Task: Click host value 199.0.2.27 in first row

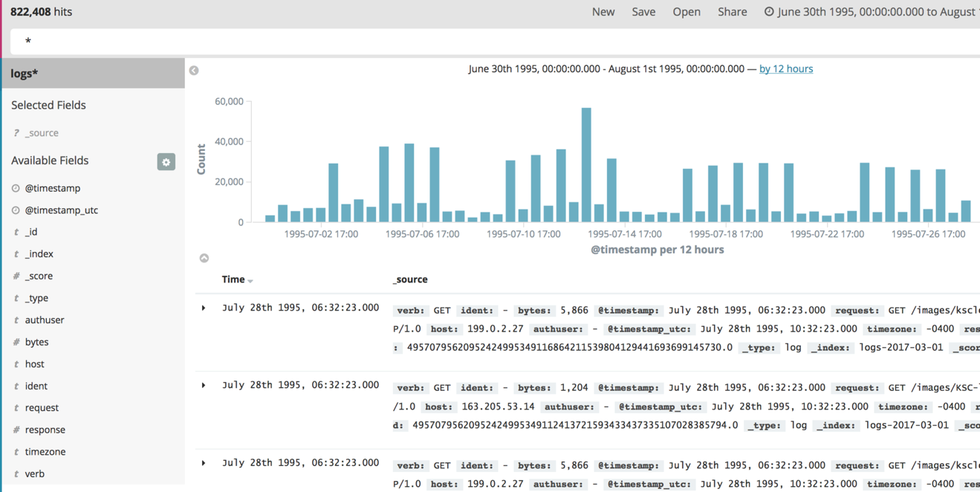Action: pos(496,329)
